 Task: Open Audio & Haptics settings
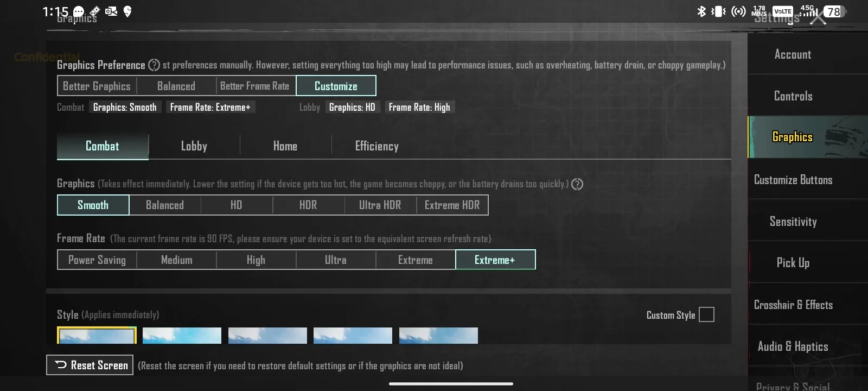[793, 346]
